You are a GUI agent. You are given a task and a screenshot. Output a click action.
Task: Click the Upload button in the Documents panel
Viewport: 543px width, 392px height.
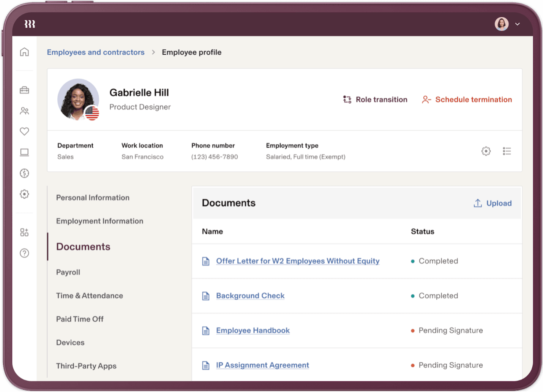[x=492, y=203]
